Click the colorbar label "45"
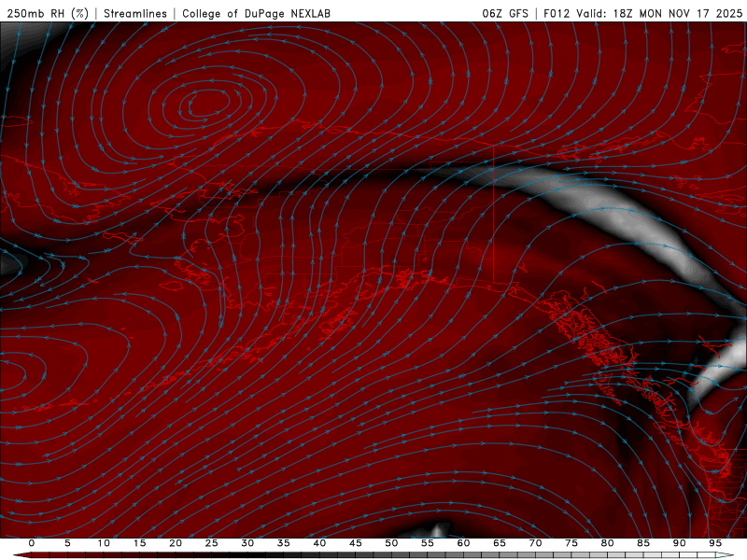 pyautogui.click(x=356, y=543)
